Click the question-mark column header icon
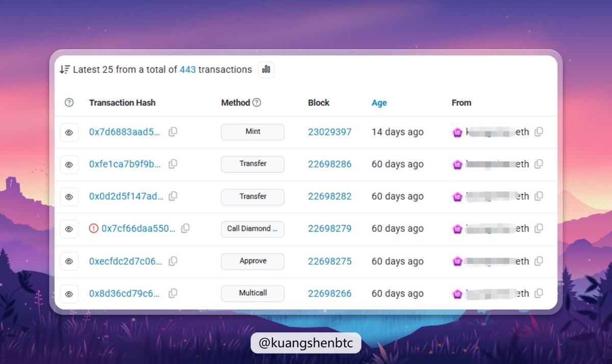Image resolution: width=612 pixels, height=364 pixels. point(69,102)
